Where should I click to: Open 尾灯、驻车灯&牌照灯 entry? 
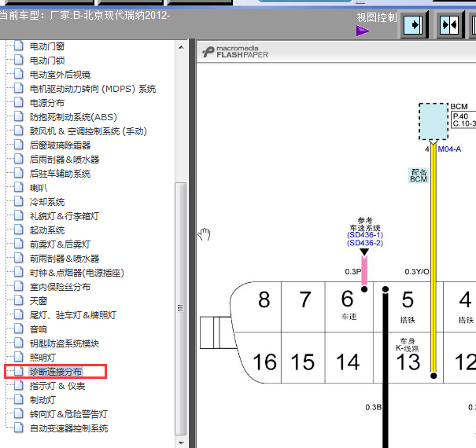73,315
